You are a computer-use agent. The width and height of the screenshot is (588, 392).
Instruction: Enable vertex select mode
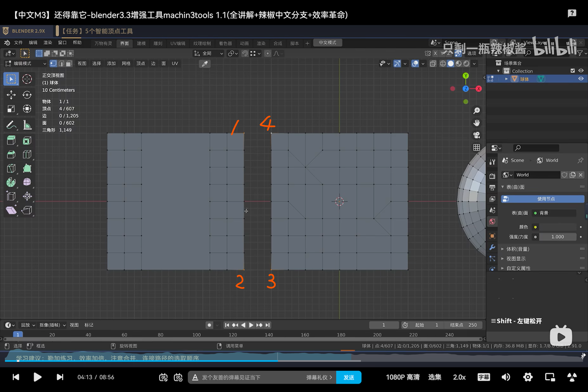53,63
